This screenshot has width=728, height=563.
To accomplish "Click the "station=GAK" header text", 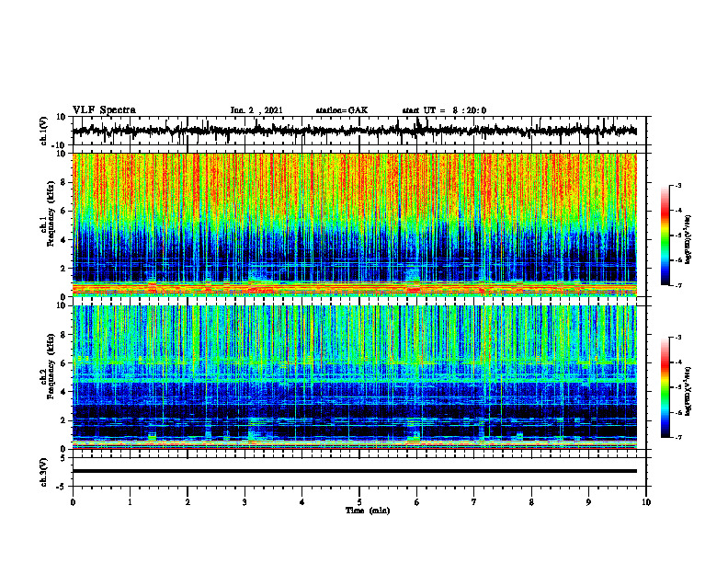I will tap(342, 110).
